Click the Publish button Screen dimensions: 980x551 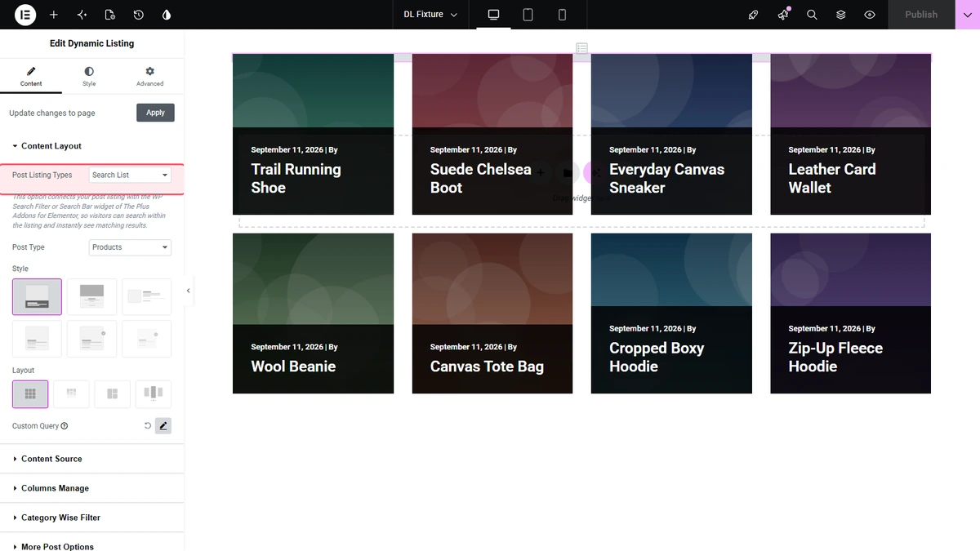point(921,15)
